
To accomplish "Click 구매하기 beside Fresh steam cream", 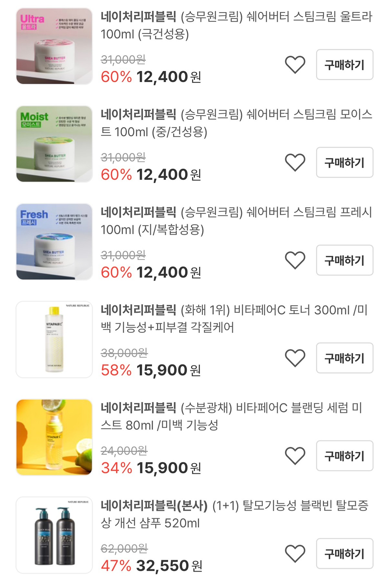I will coord(344,260).
